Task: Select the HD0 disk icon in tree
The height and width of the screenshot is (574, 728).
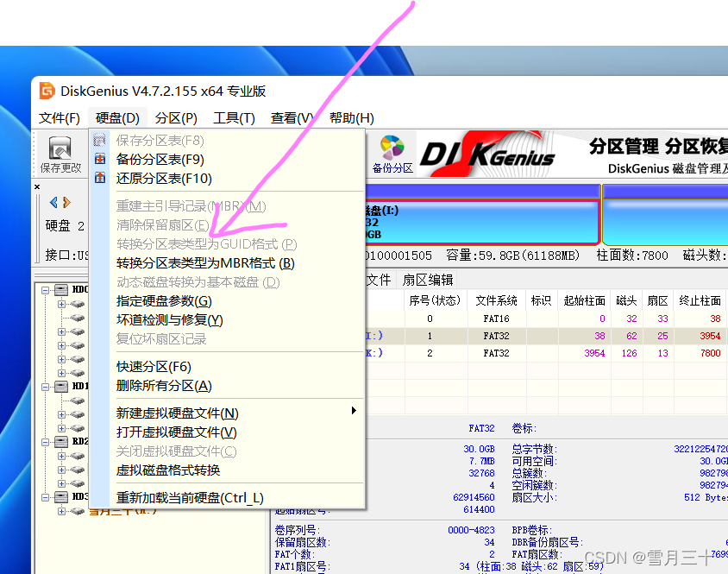Action: click(x=60, y=290)
